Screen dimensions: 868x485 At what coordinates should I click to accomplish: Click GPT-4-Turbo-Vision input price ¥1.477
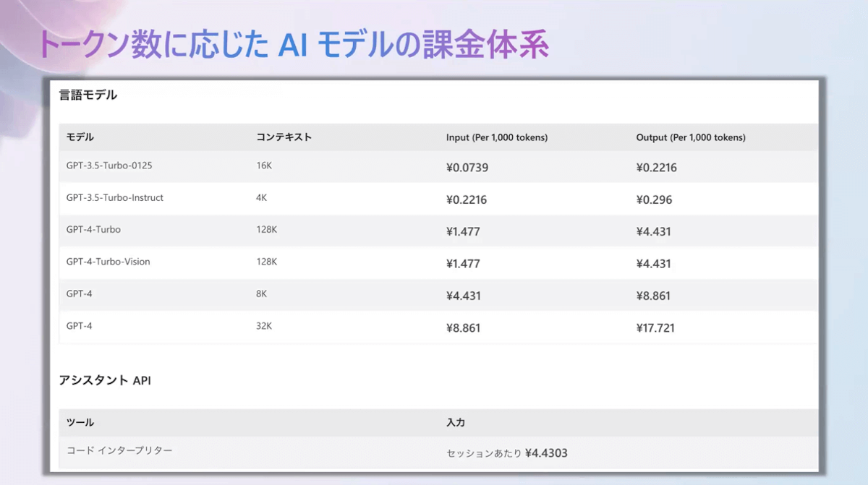click(x=463, y=264)
